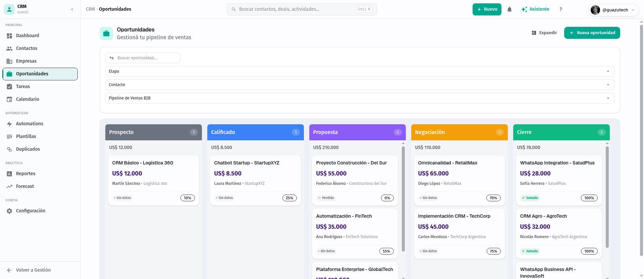This screenshot has height=279, width=644.
Task: Click the Expandir grid icon
Action: tap(534, 33)
